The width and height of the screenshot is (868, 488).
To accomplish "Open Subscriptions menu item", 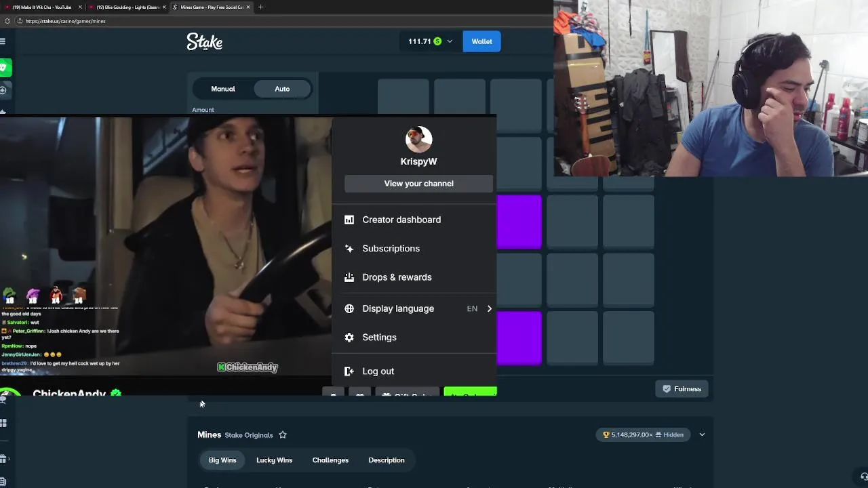I will tap(414, 249).
